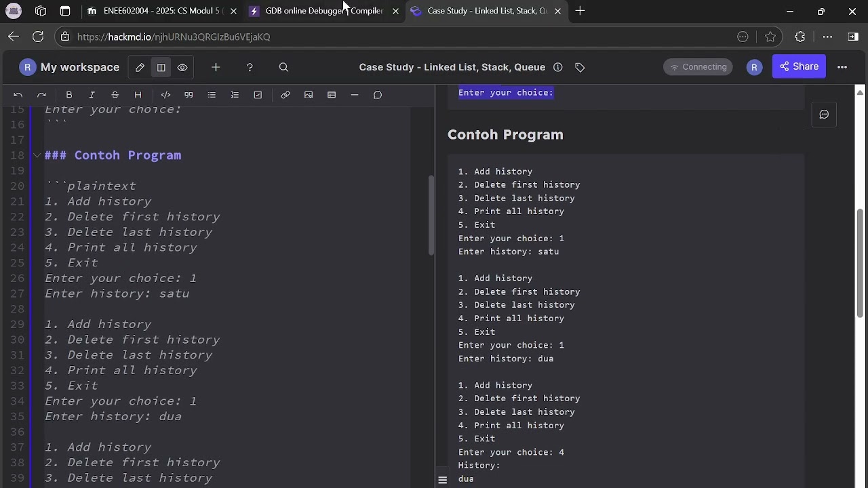
Task: Insert a bulleted list
Action: point(212,95)
